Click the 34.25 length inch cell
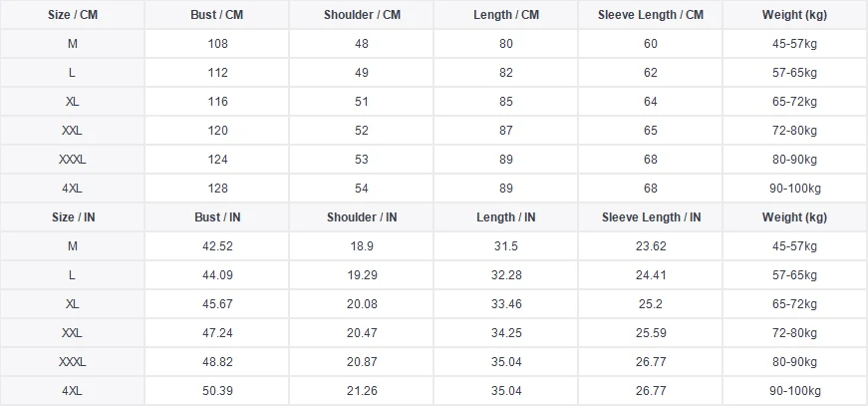This screenshot has height=406, width=868. 506,333
